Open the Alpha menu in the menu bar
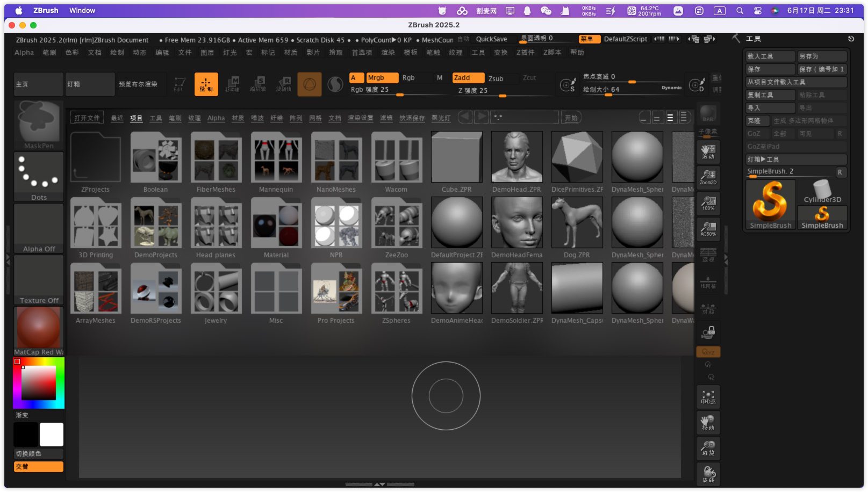The image size is (868, 492). [24, 52]
